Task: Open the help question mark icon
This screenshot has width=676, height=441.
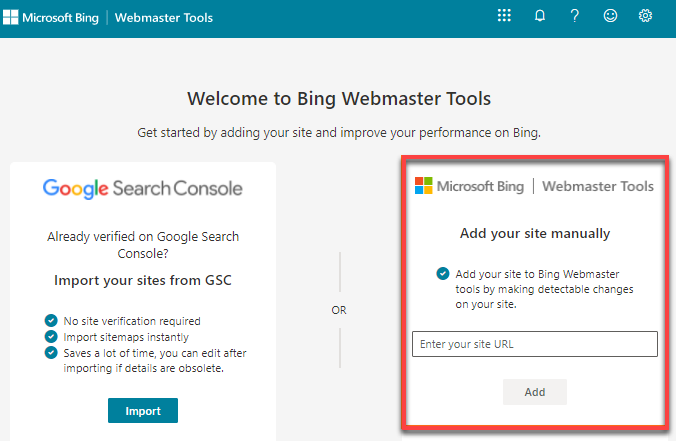Action: pyautogui.click(x=574, y=16)
